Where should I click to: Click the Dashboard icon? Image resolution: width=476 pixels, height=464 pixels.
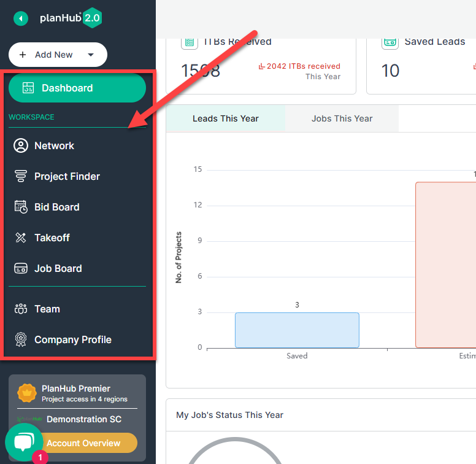tap(28, 88)
